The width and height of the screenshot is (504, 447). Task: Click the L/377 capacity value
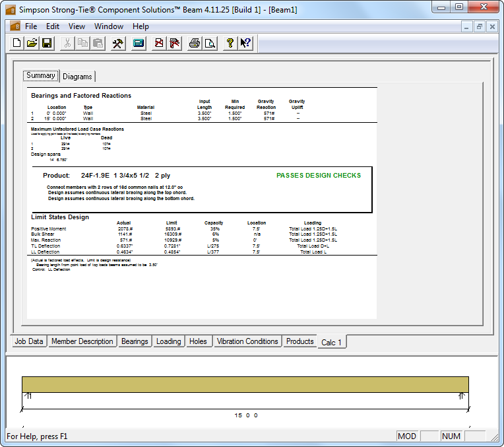213,252
